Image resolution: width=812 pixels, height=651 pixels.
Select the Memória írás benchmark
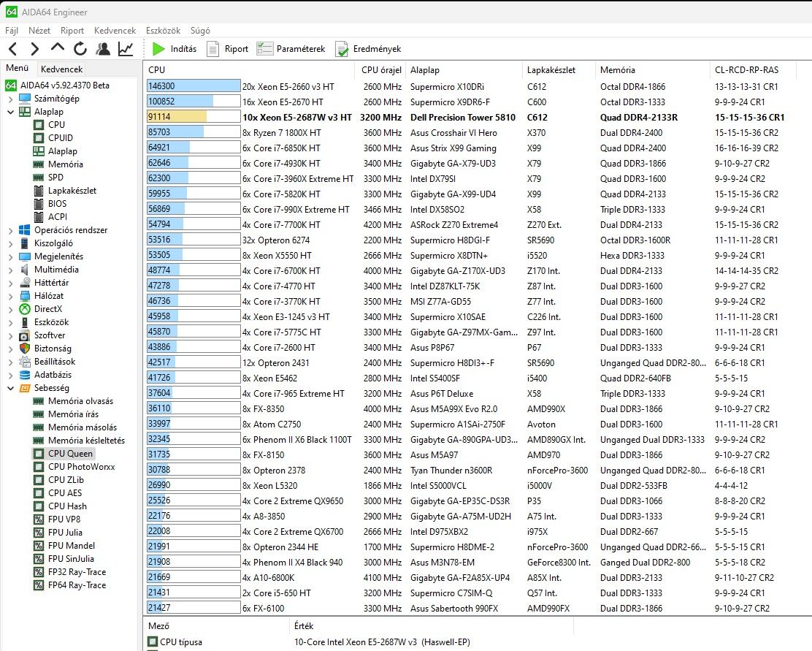point(66,414)
